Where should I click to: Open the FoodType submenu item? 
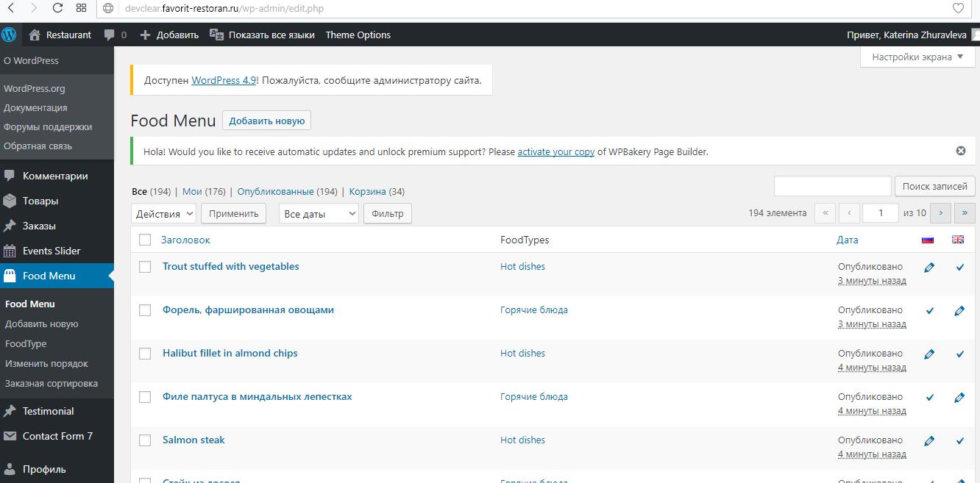26,343
